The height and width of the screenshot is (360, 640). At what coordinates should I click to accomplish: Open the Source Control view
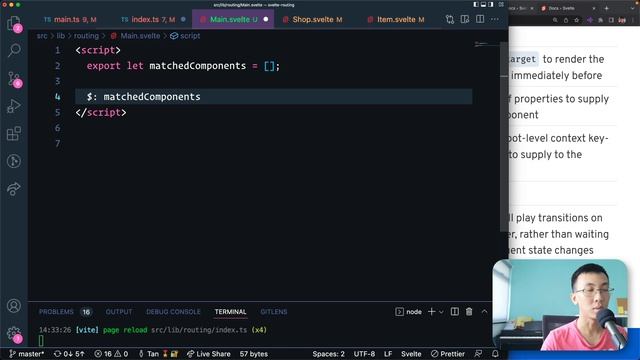coord(14,78)
